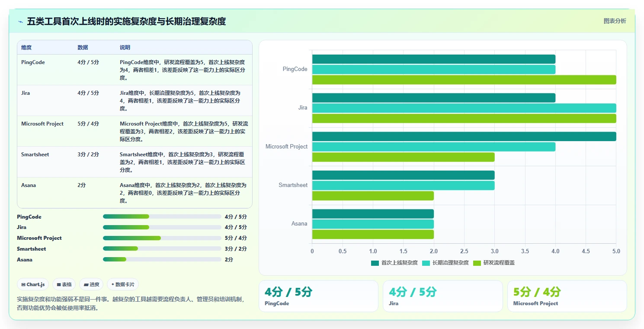The image size is (644, 329).
Task: Click the 维度 column header
Action: (26, 48)
